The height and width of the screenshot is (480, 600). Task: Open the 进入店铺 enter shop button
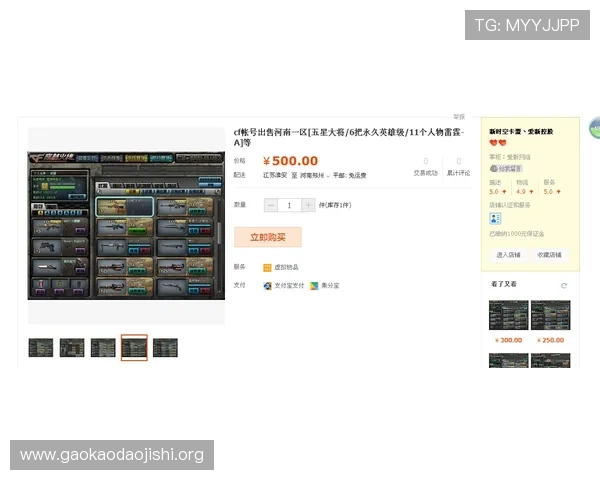click(509, 255)
